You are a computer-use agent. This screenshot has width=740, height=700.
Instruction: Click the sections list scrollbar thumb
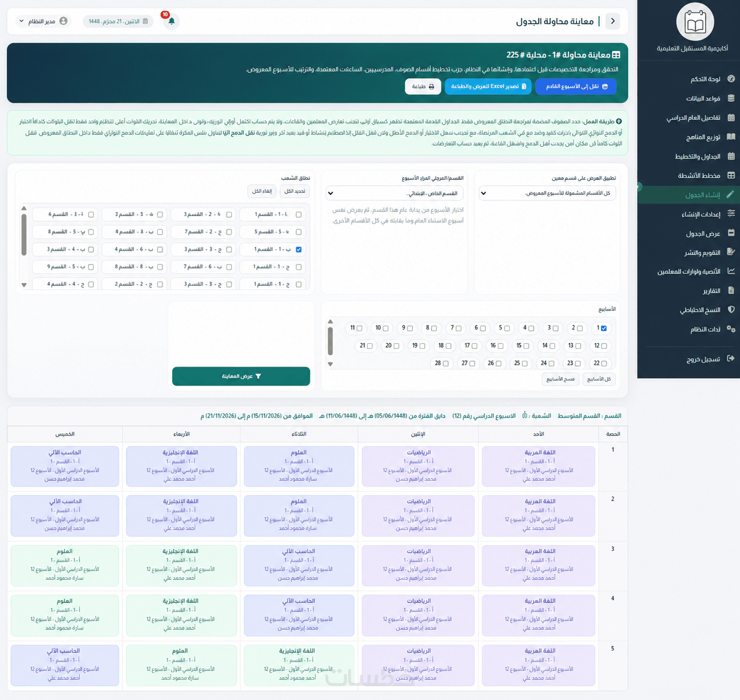[24, 235]
